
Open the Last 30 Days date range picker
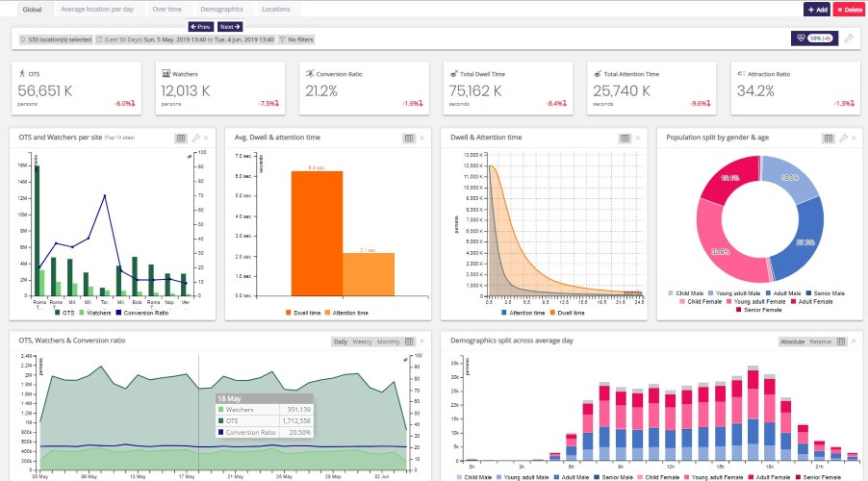(185, 39)
